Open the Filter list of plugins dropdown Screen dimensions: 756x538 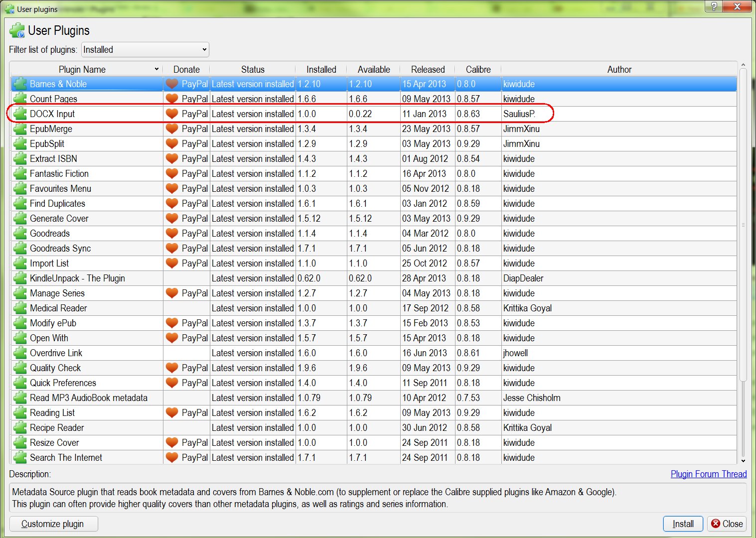[145, 49]
